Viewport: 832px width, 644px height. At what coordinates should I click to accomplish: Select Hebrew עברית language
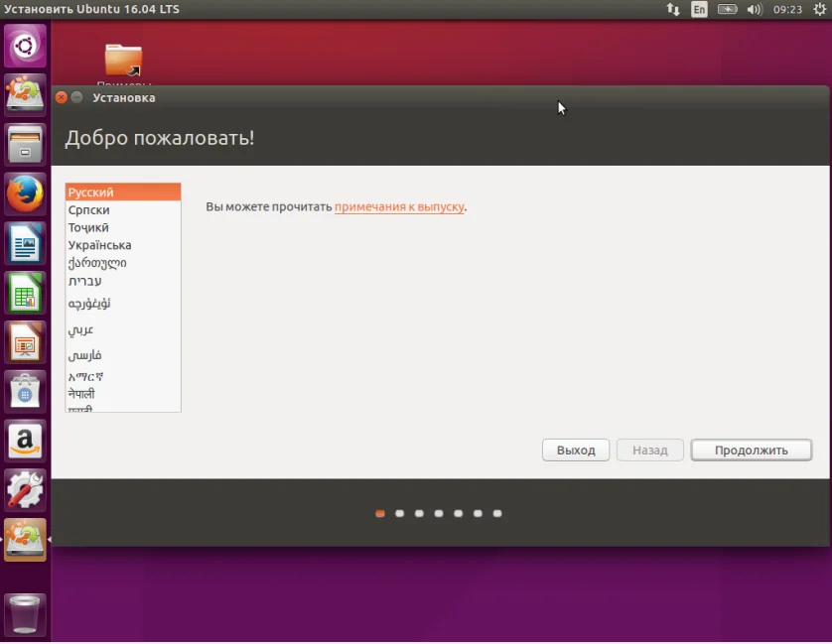tap(123, 281)
